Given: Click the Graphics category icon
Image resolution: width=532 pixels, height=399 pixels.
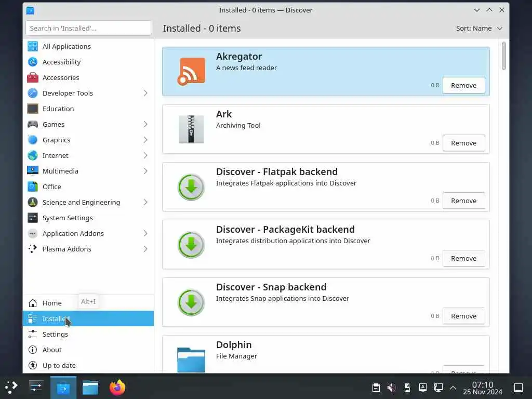Looking at the screenshot, I should click(33, 140).
